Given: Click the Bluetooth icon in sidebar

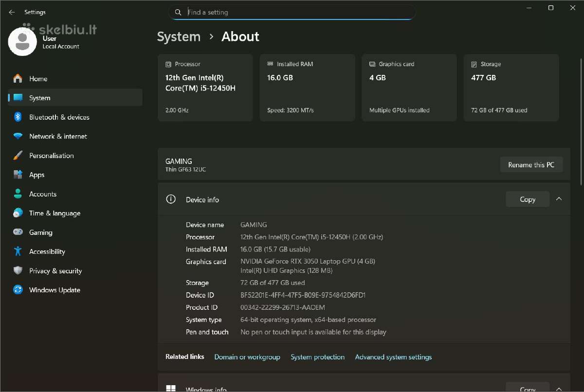Looking at the screenshot, I should tap(18, 117).
